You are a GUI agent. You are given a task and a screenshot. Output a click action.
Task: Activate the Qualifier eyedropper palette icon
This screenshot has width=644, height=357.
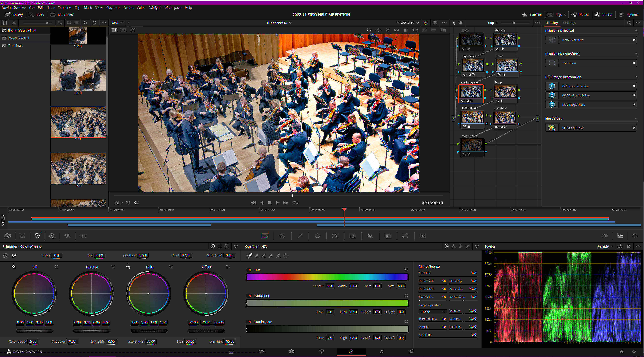[x=300, y=236]
